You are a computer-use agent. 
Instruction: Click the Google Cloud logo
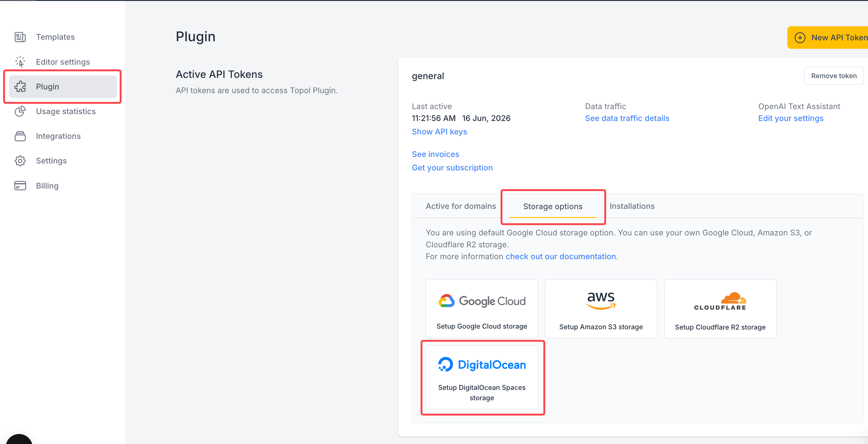pos(481,301)
